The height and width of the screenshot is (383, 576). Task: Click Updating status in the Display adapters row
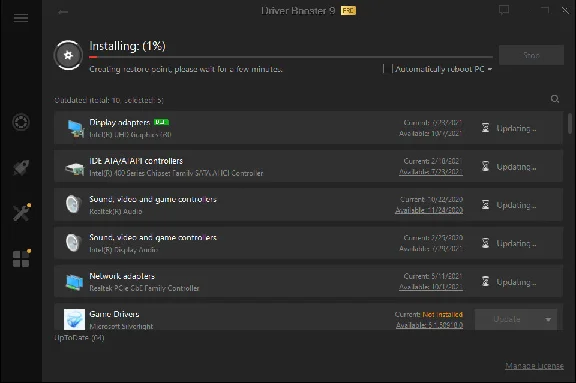(516, 128)
